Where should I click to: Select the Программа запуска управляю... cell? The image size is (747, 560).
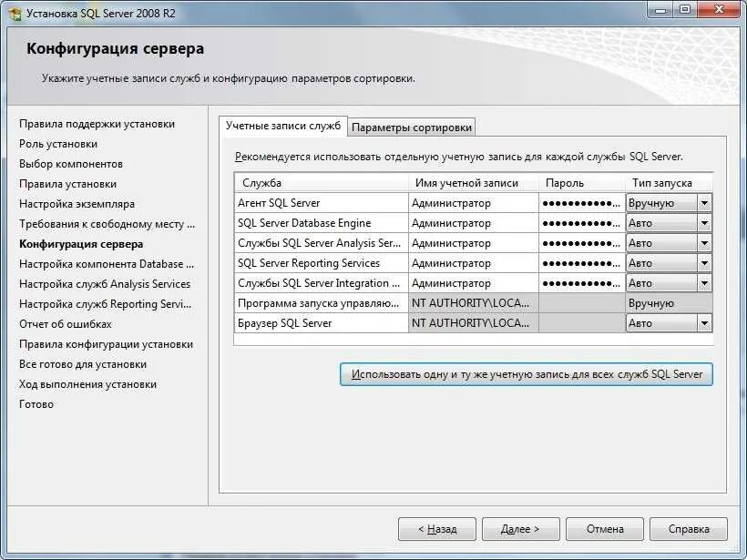click(x=322, y=303)
